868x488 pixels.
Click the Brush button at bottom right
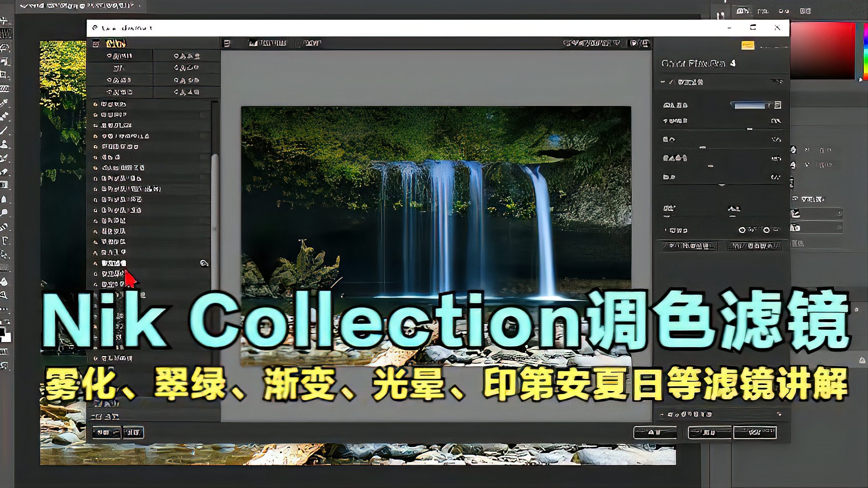[655, 433]
